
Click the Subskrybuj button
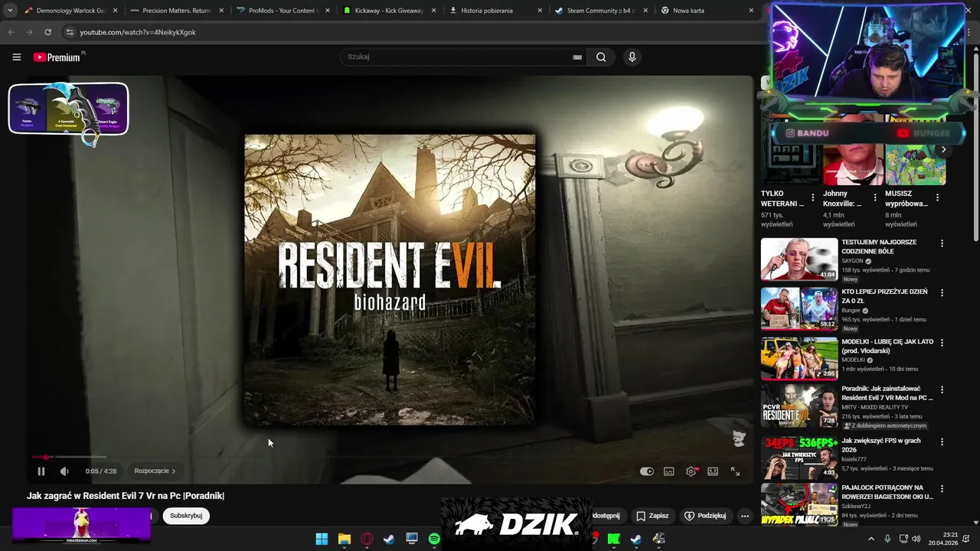point(186,516)
